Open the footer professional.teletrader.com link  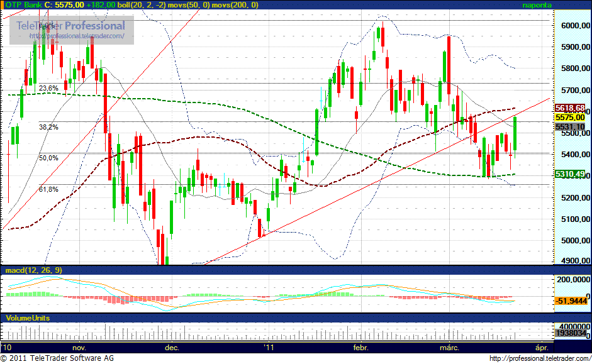coord(539,358)
